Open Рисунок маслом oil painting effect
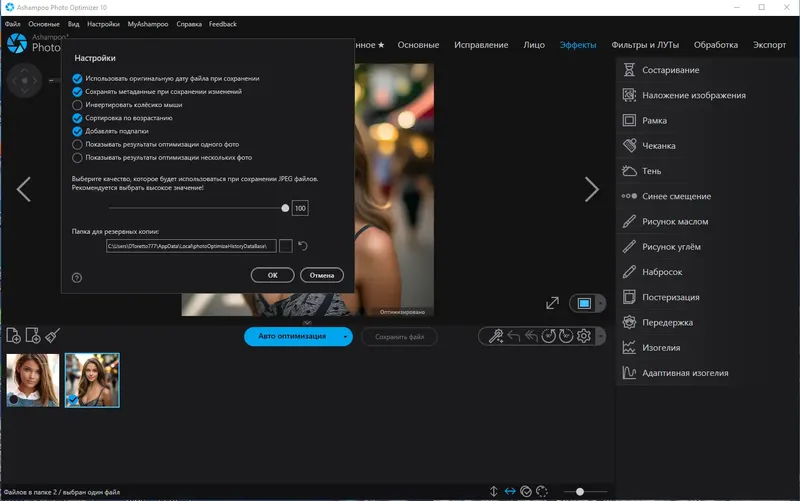 coord(665,221)
